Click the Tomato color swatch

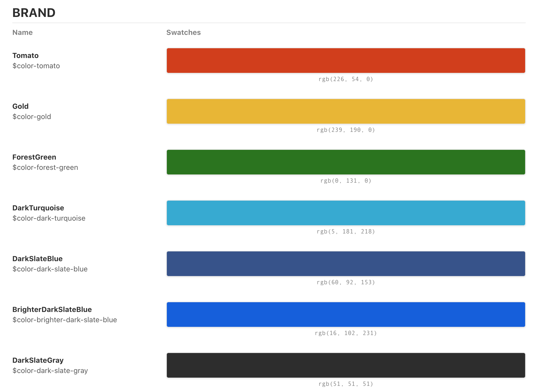pos(346,61)
